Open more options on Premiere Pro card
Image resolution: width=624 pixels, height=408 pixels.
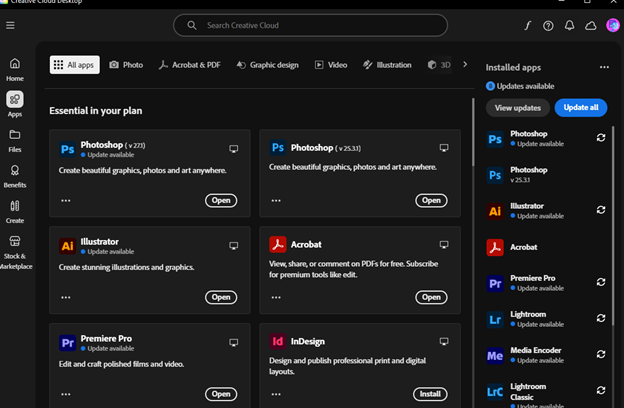pyautogui.click(x=66, y=394)
